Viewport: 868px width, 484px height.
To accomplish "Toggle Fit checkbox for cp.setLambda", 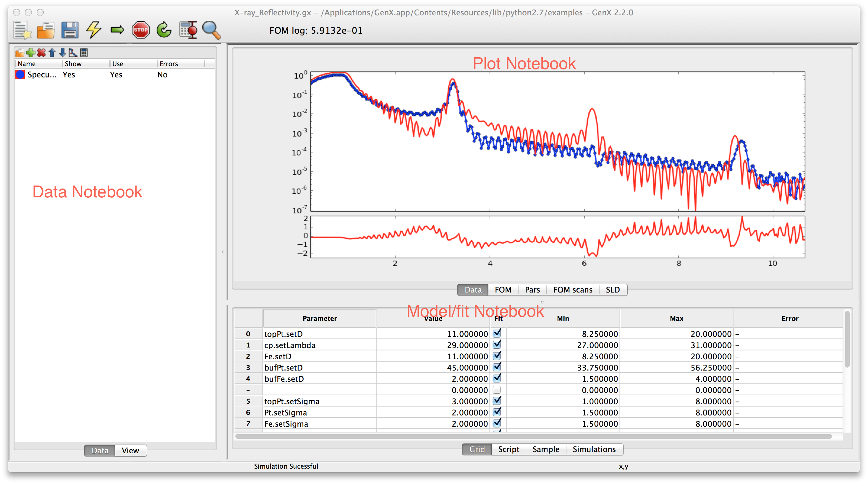I will point(497,345).
